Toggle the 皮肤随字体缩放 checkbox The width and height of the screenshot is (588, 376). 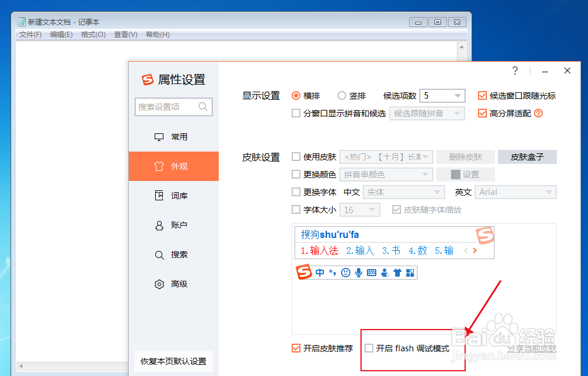[396, 209]
